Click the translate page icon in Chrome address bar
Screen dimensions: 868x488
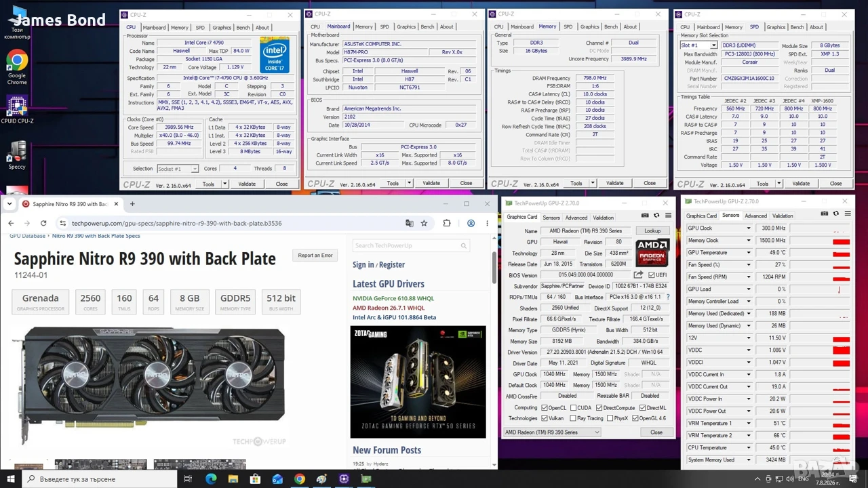tap(409, 223)
